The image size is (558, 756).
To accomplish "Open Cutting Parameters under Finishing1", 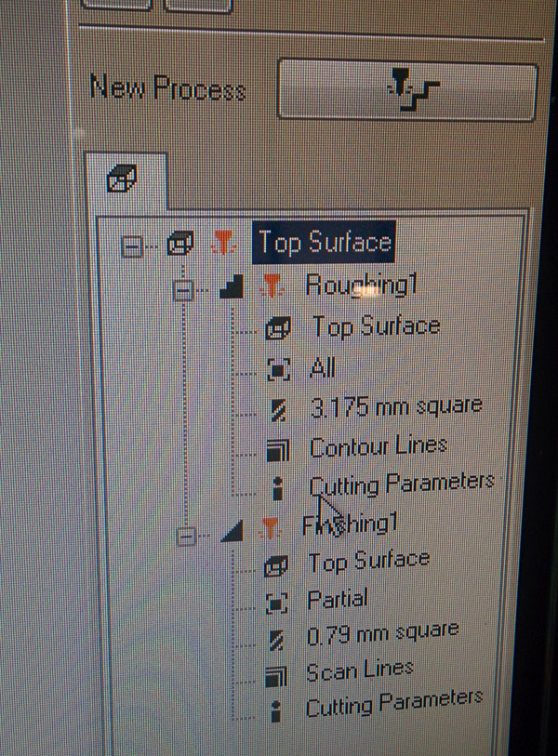I will point(394,703).
